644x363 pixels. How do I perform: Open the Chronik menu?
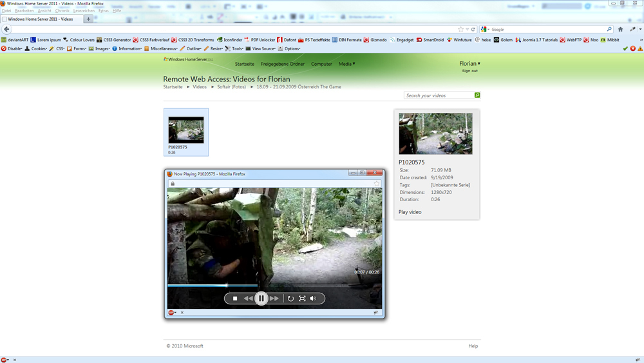click(x=62, y=11)
